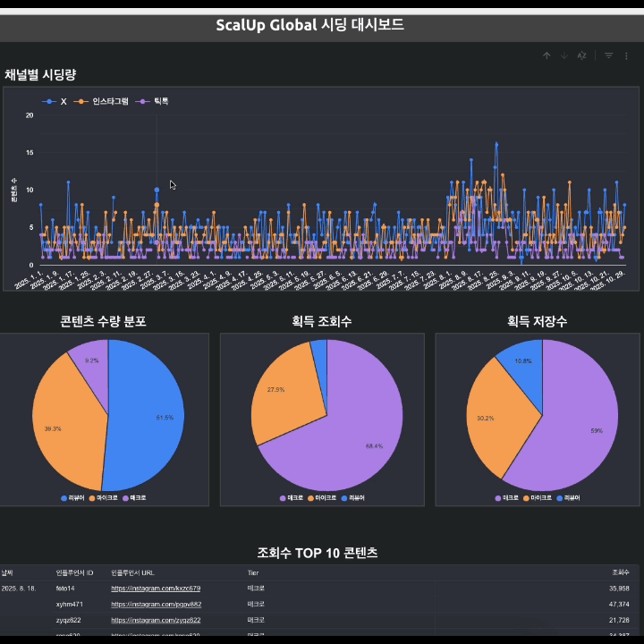Sort table by 조회수 column header
The image size is (644, 644).
[621, 572]
